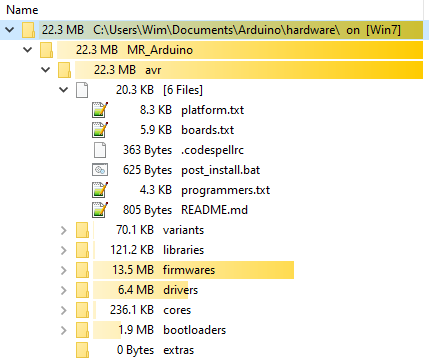Click the firmwares folder icon
The height and width of the screenshot is (362, 429).
82,270
